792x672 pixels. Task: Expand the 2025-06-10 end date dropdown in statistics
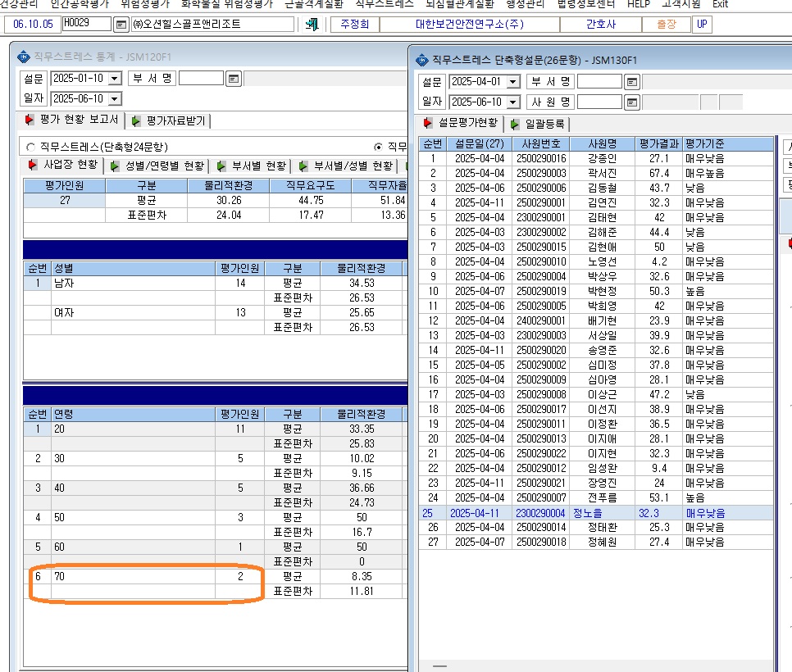[x=115, y=99]
